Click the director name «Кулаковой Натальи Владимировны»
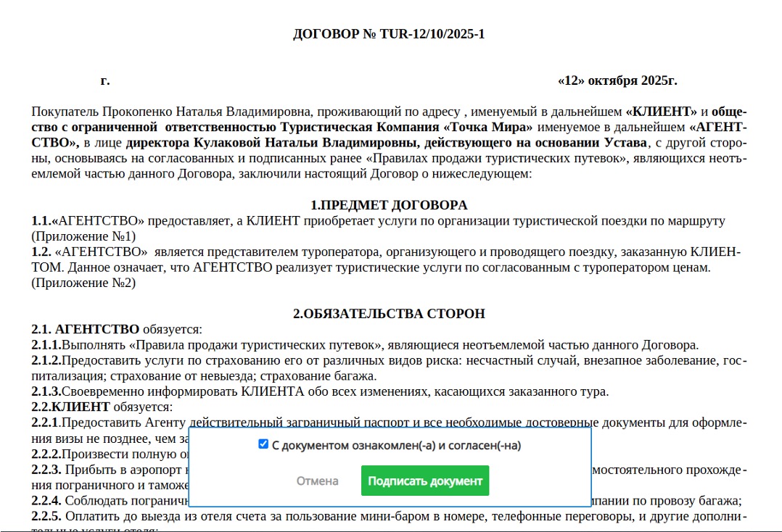Viewport: 782px width, 532px height. (304, 143)
